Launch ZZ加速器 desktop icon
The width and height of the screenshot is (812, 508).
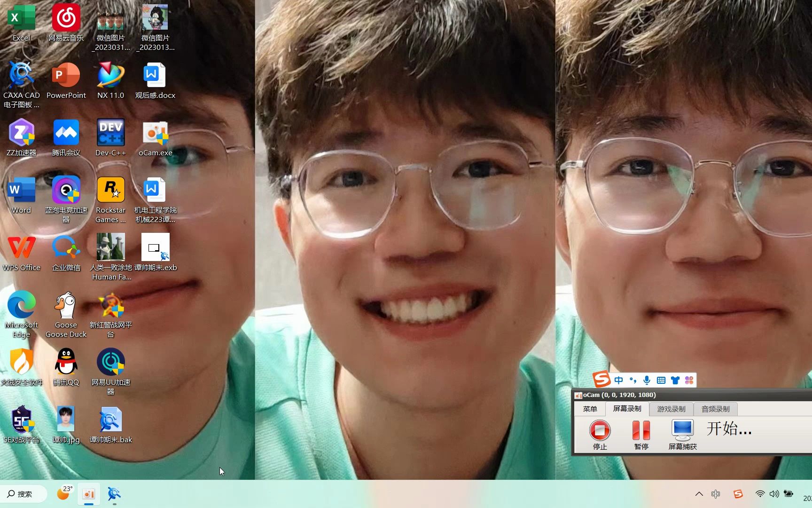coord(21,138)
